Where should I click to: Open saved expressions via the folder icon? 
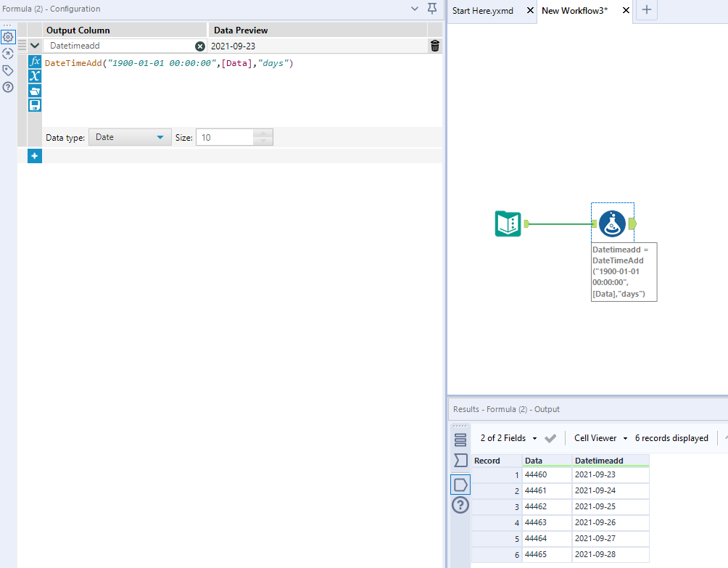[x=34, y=91]
